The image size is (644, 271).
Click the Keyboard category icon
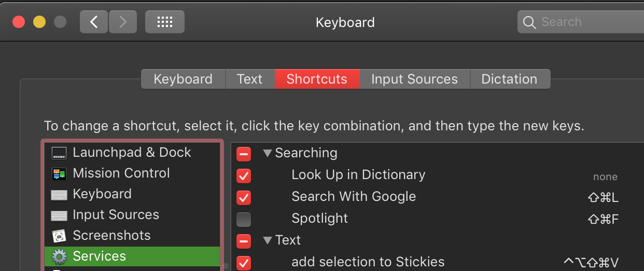pos(59,194)
